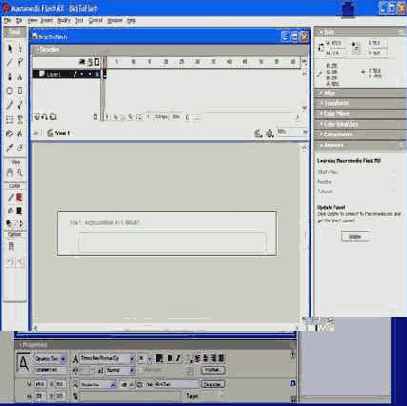Select the Arrow tool in the toolbox
407x406 pixels.
(x=10, y=49)
